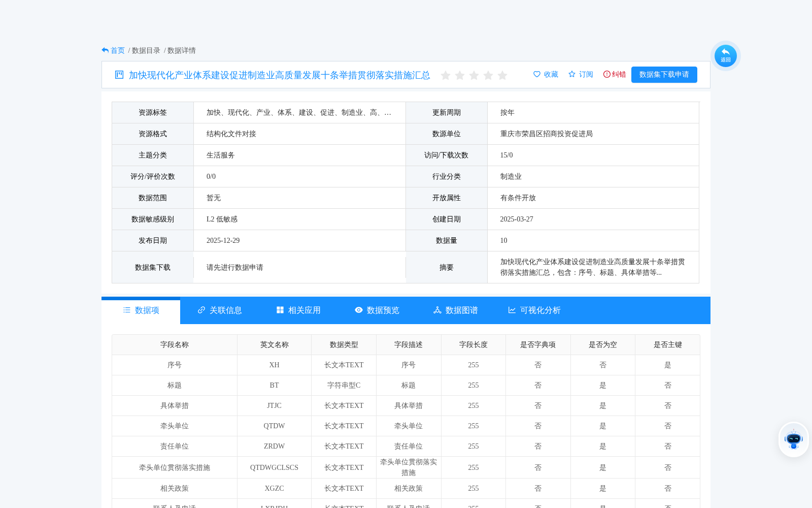Open the 首页 breadcrumb link
The image size is (812, 508).
pyautogui.click(x=118, y=50)
